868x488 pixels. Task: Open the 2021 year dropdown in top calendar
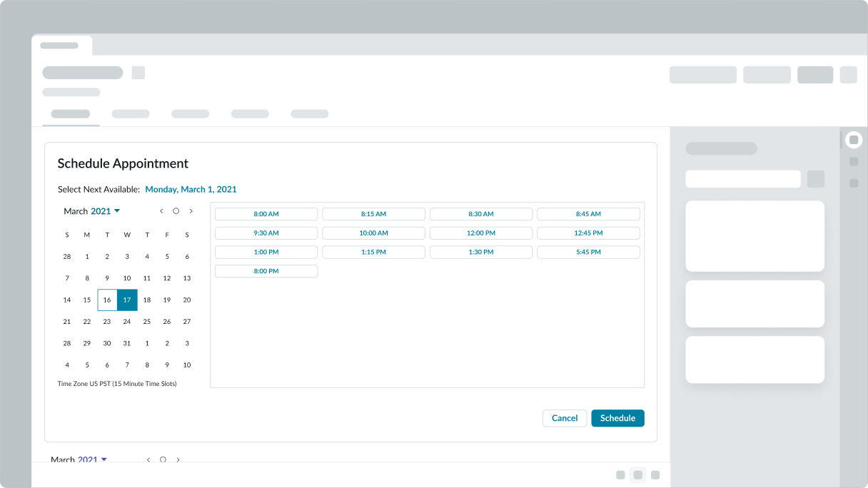[105, 211]
